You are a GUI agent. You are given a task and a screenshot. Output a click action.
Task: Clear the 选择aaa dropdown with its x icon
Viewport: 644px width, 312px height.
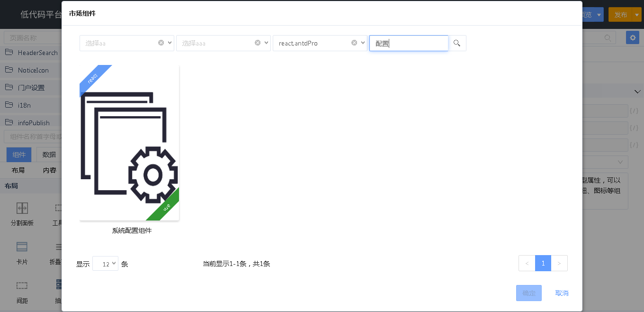(258, 43)
